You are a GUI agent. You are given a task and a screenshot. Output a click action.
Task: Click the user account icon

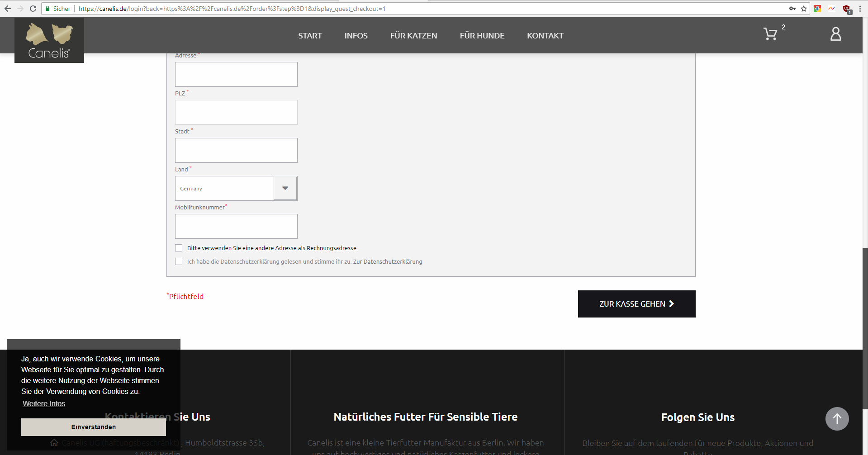tap(835, 34)
